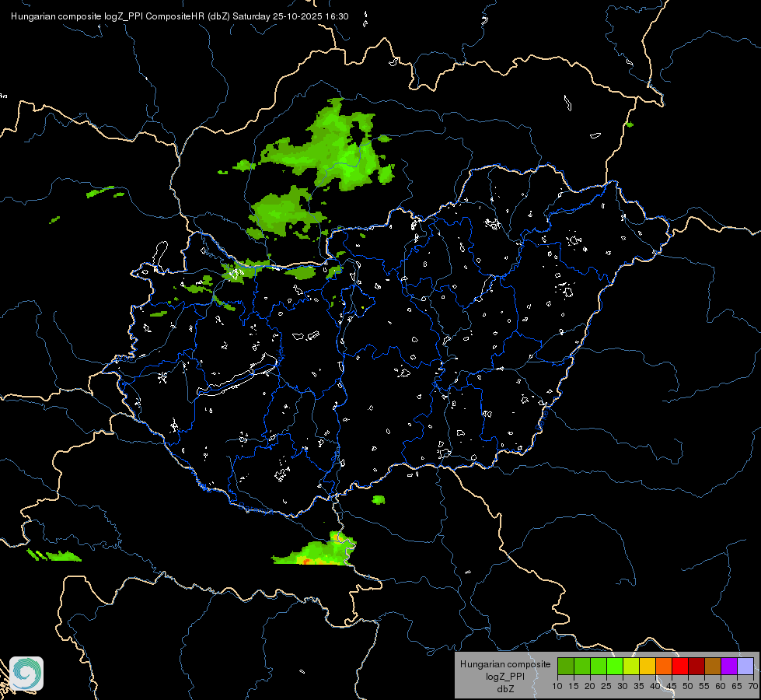Click the legend label '20'
This screenshot has height=700, width=761.
pos(590,687)
